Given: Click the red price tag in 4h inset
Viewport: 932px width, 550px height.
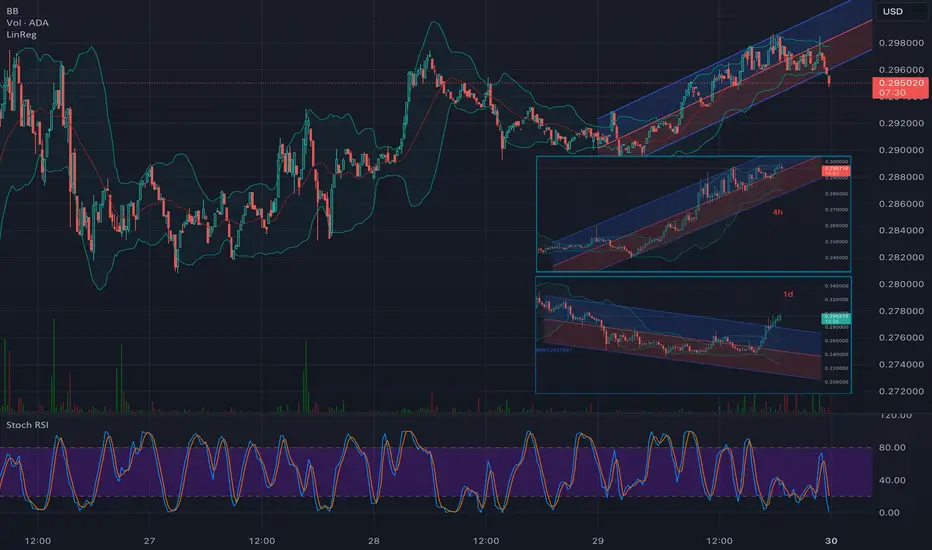Looking at the screenshot, I should [x=836, y=171].
